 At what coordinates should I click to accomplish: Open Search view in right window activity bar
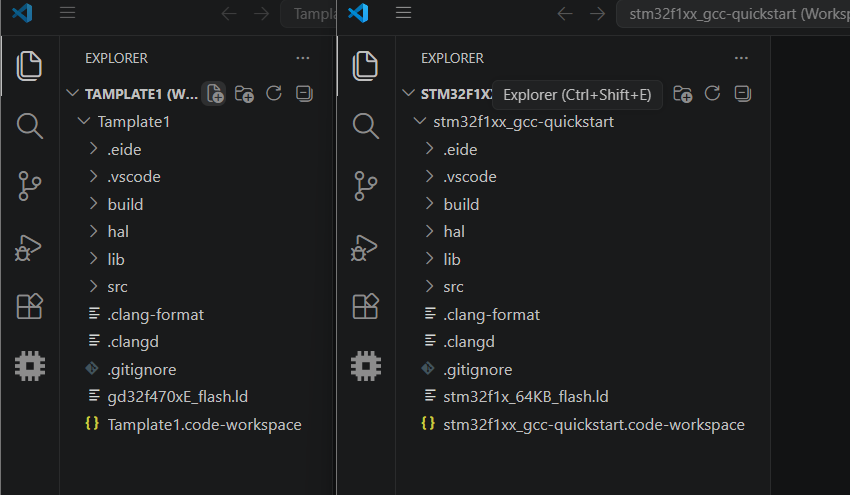click(365, 126)
